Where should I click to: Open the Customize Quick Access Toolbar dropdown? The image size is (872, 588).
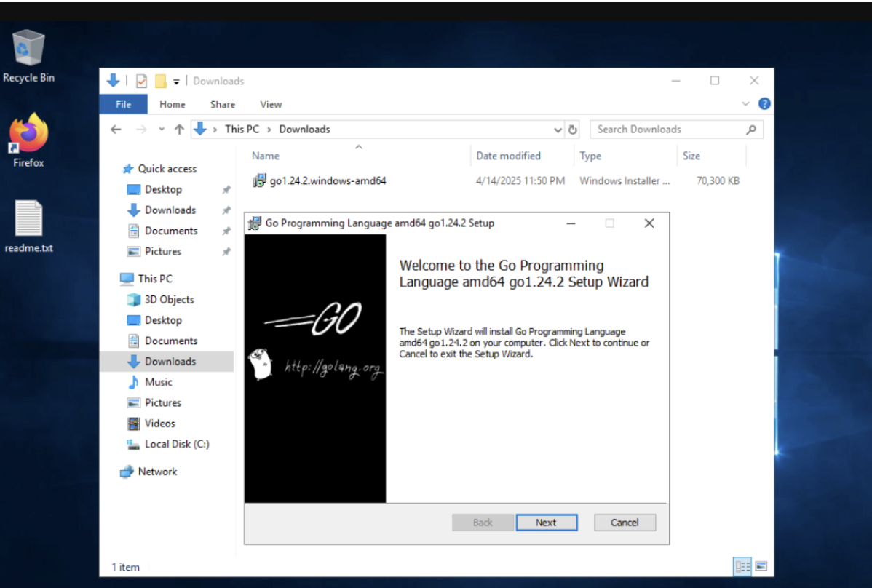pyautogui.click(x=175, y=82)
